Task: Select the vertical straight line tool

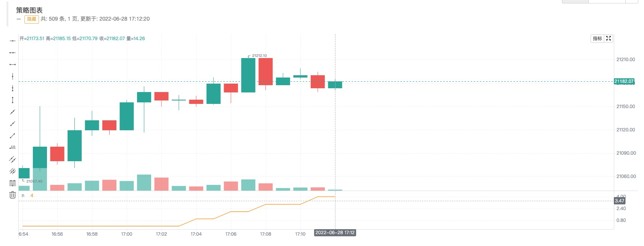Action: point(13,76)
